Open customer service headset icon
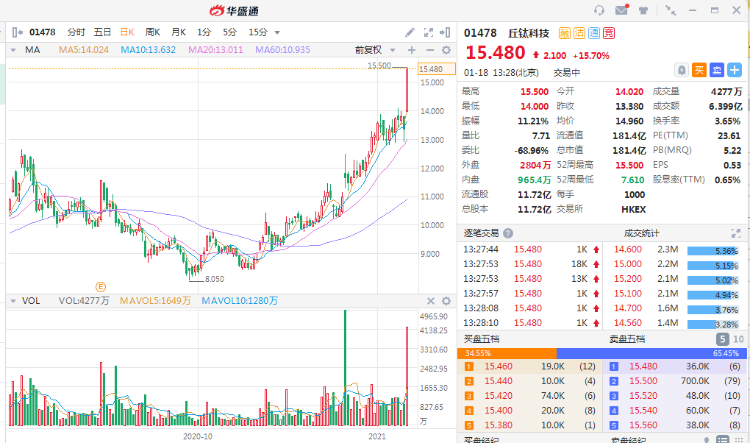 point(599,10)
